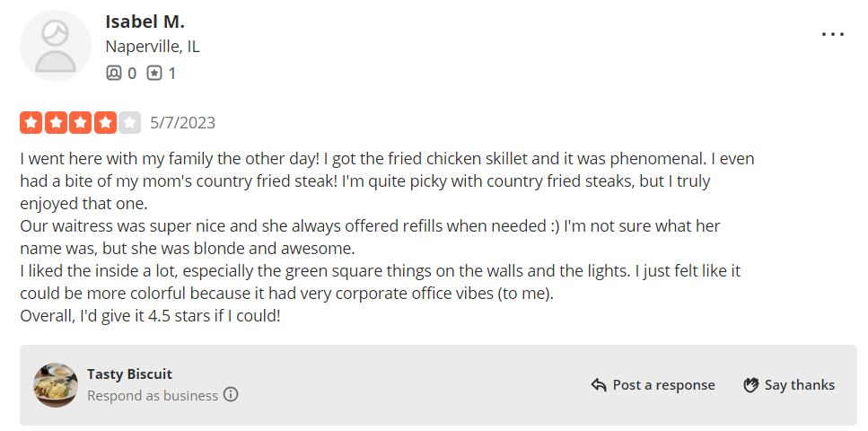Click the info icon beside Respond as business

point(231,394)
